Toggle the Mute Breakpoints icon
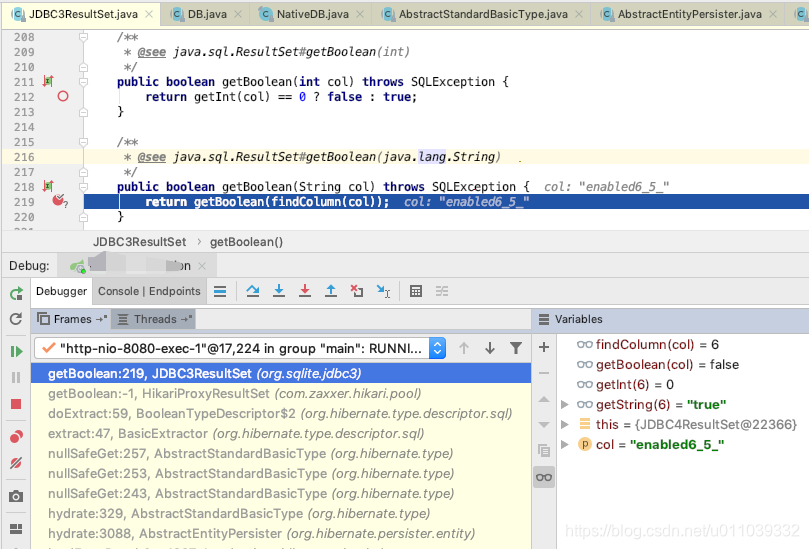Screen dimensions: 809x549 click(16, 463)
